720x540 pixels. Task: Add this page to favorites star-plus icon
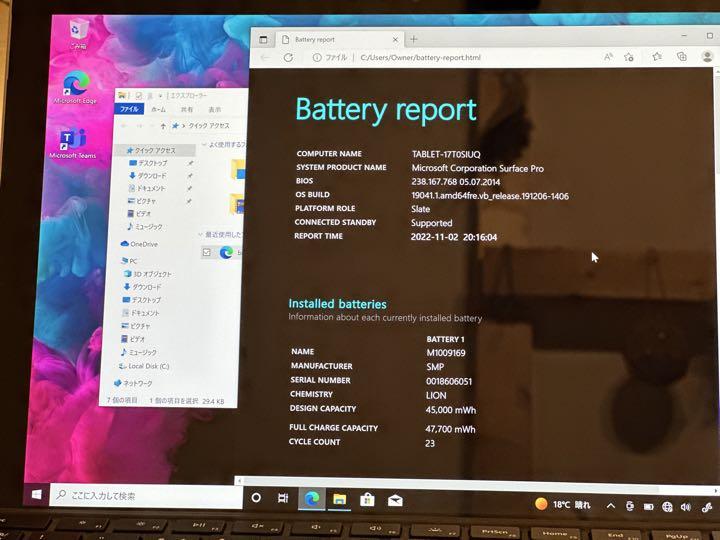coord(629,57)
